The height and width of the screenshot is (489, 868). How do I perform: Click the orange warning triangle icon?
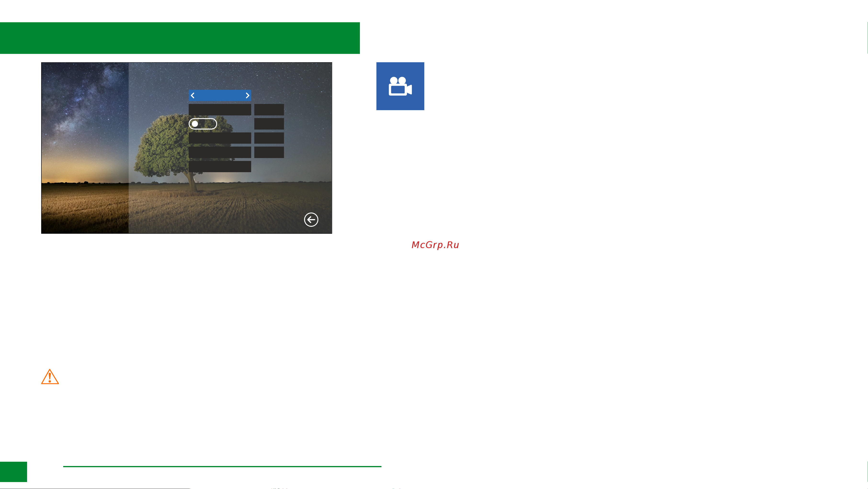[50, 377]
